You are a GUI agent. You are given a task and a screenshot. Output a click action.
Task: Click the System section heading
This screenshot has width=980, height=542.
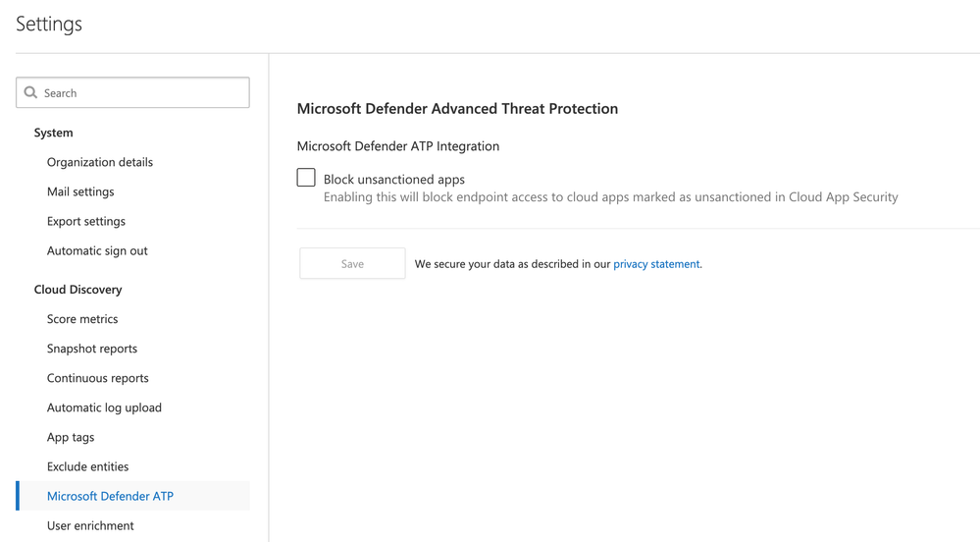54,133
